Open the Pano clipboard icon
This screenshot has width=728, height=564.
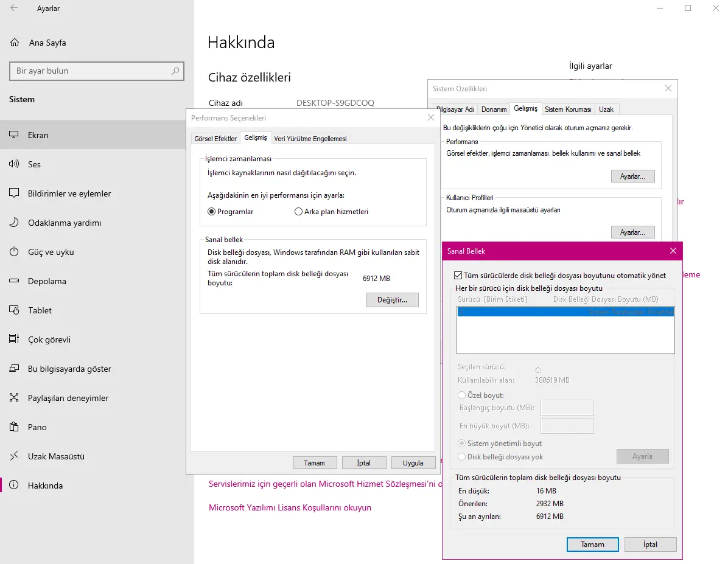[x=14, y=426]
